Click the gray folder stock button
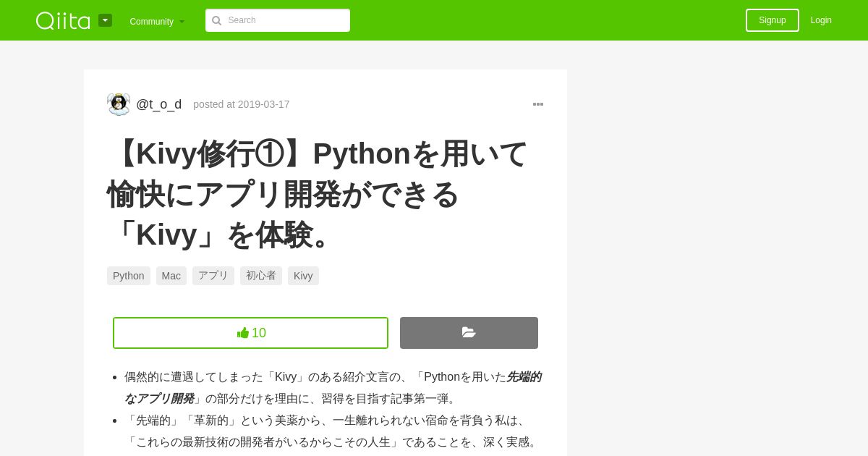 click(469, 333)
